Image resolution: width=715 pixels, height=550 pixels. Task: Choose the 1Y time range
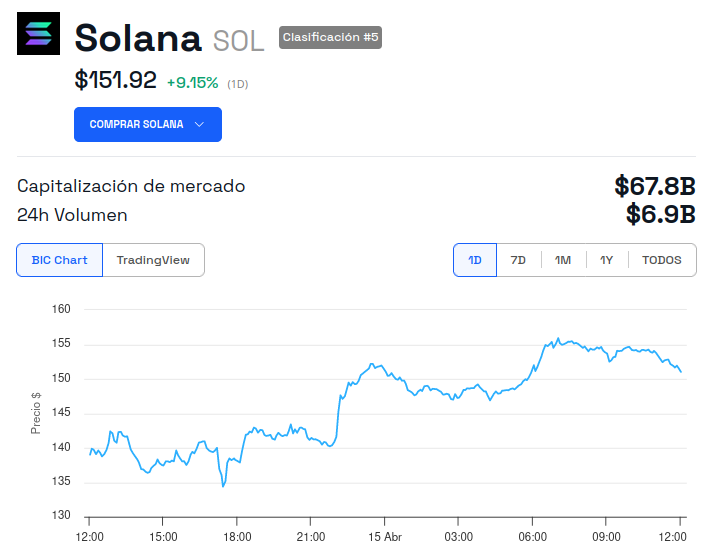(x=606, y=260)
